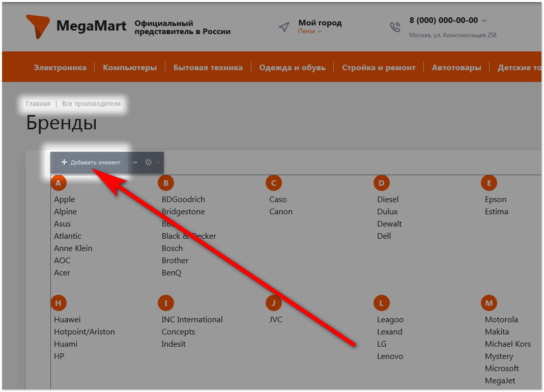
Task: Open the Epson brand
Action: click(496, 199)
